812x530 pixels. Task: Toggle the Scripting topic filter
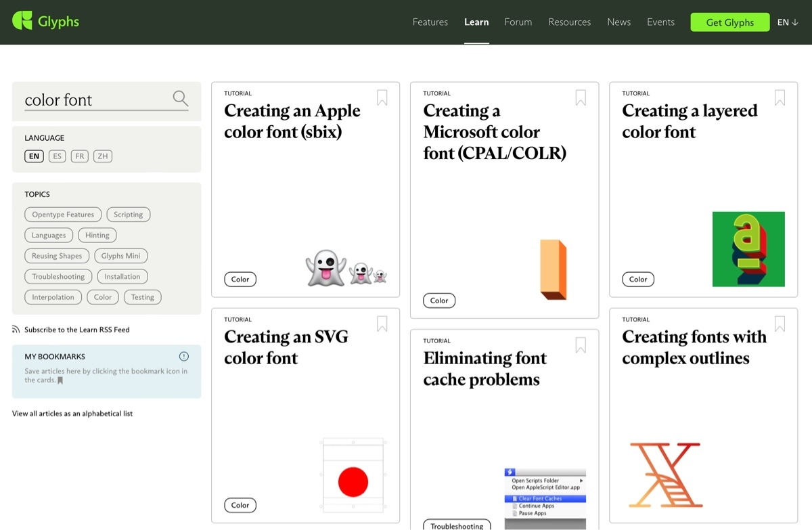[129, 215]
